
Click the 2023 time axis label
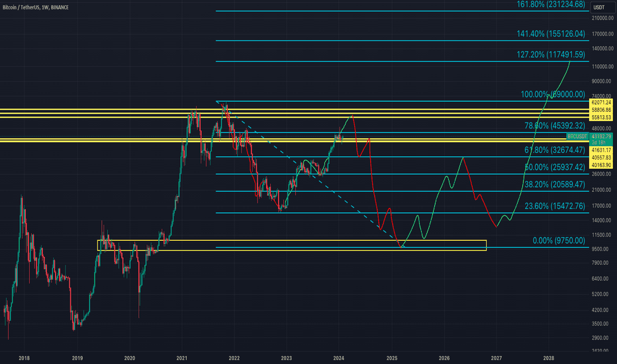point(287,358)
